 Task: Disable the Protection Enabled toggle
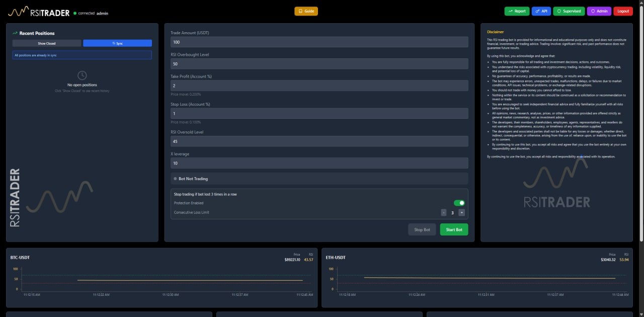point(458,202)
